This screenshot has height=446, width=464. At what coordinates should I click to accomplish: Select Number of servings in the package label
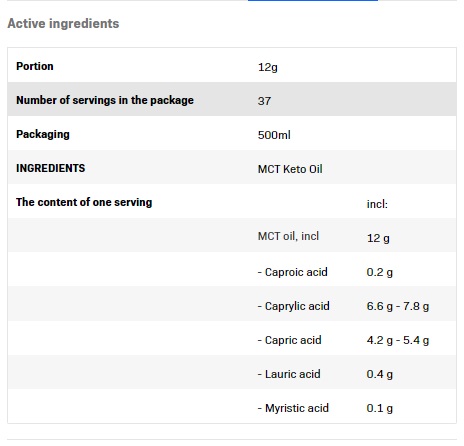pos(105,100)
